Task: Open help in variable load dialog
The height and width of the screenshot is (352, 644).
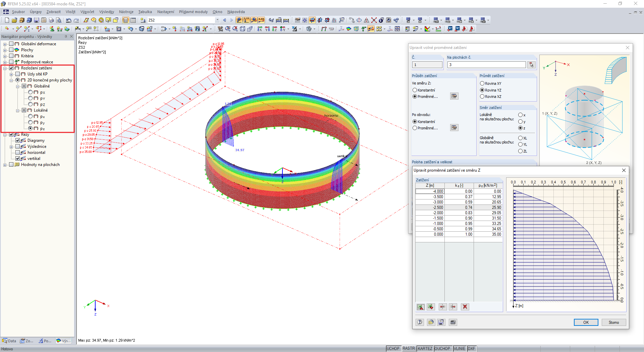Action: point(420,322)
